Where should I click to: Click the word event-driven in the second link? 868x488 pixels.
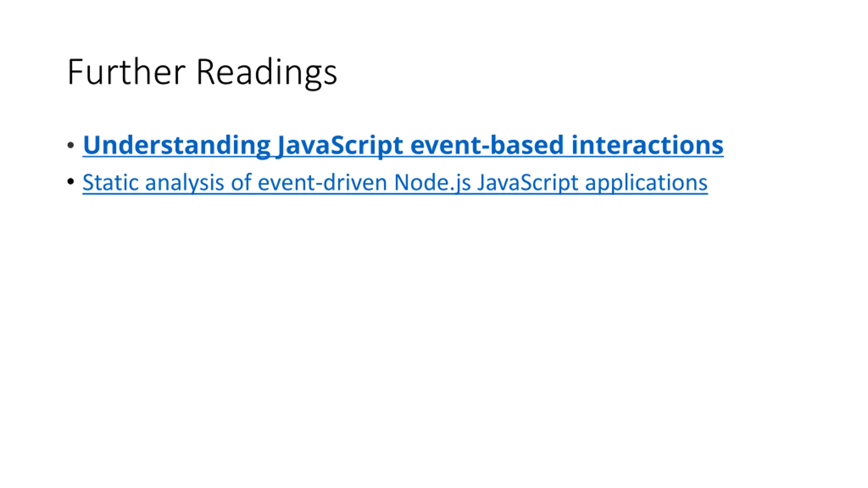[322, 183]
